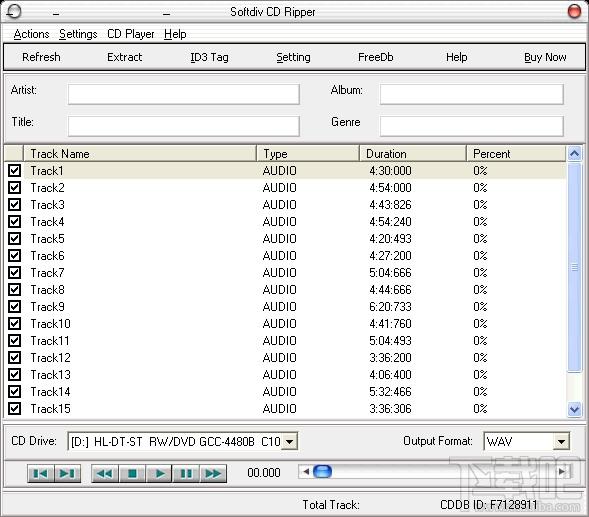The width and height of the screenshot is (589, 517).
Task: Uncheck the Track14 checkbox
Action: pyautogui.click(x=14, y=392)
